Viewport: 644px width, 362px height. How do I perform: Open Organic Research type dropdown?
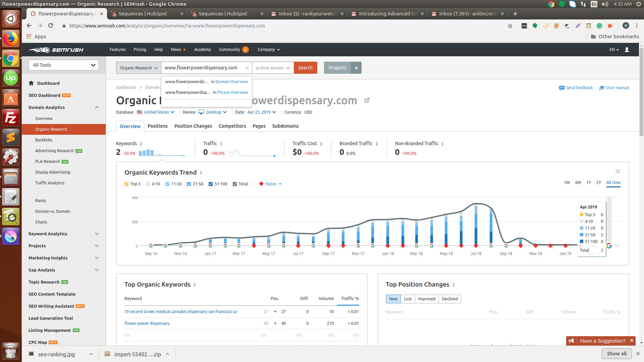(x=139, y=68)
